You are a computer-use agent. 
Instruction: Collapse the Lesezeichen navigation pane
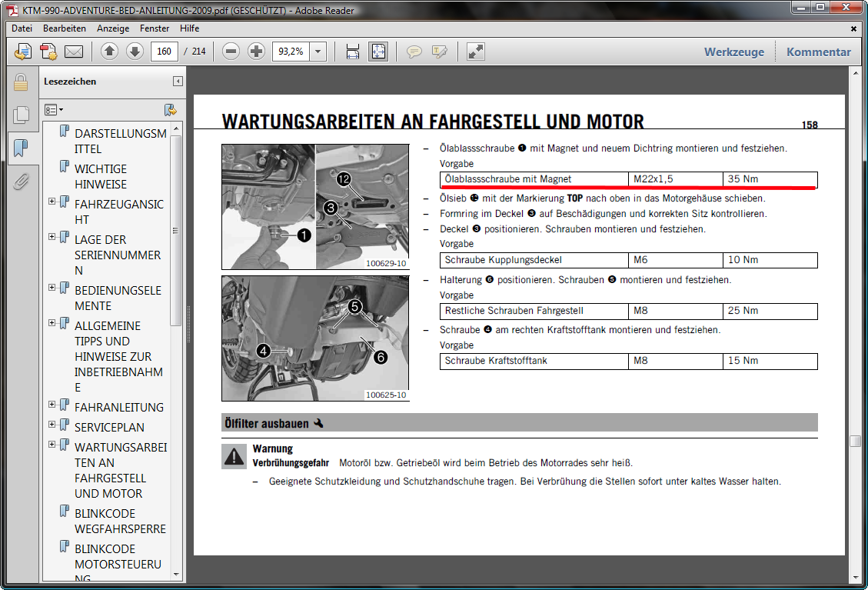178,82
